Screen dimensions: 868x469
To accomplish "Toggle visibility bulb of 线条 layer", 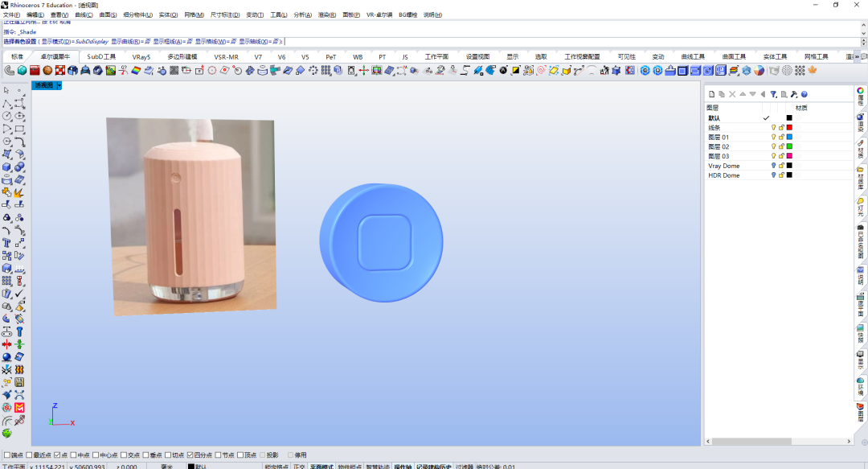I will [773, 127].
